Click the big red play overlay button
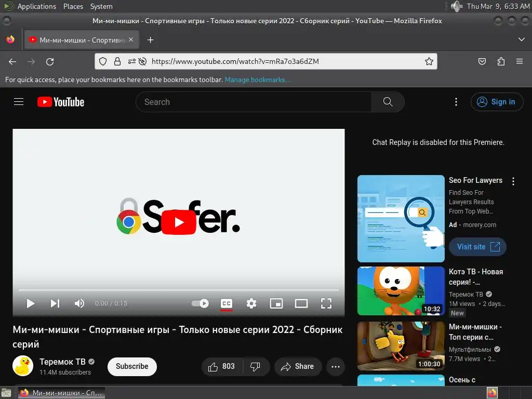 tap(179, 222)
